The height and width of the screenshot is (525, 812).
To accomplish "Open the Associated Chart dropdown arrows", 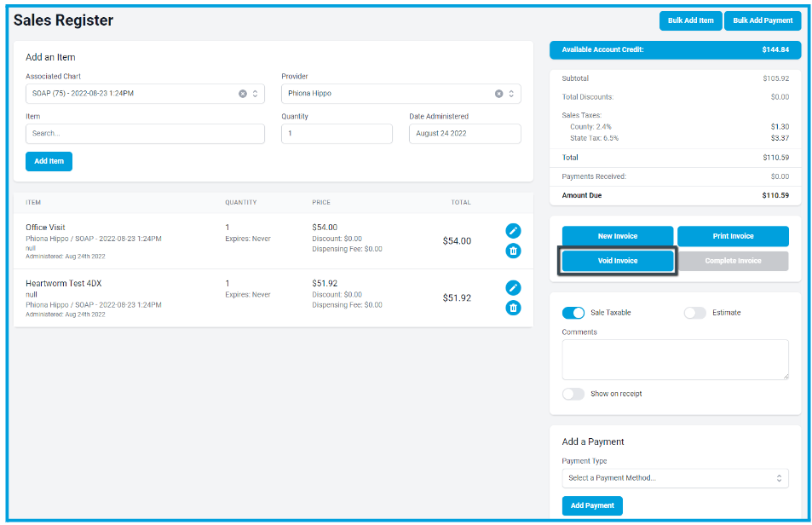I will pyautogui.click(x=255, y=94).
